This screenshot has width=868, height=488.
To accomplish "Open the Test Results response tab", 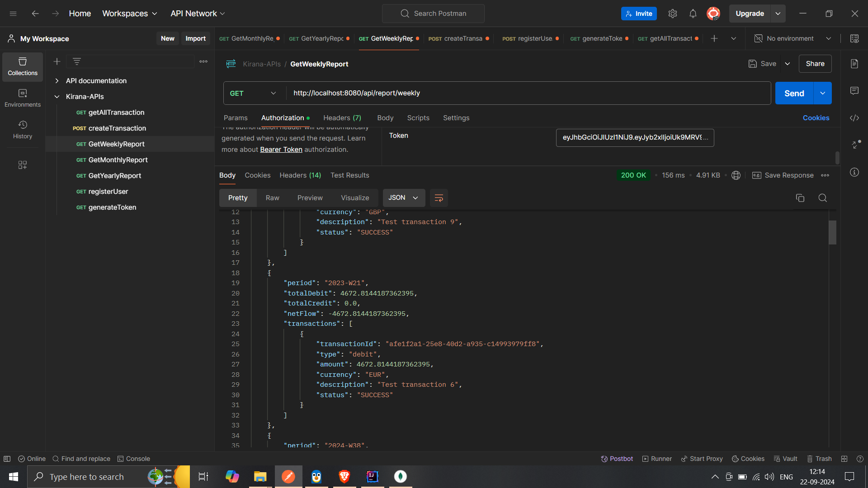I will click(349, 175).
